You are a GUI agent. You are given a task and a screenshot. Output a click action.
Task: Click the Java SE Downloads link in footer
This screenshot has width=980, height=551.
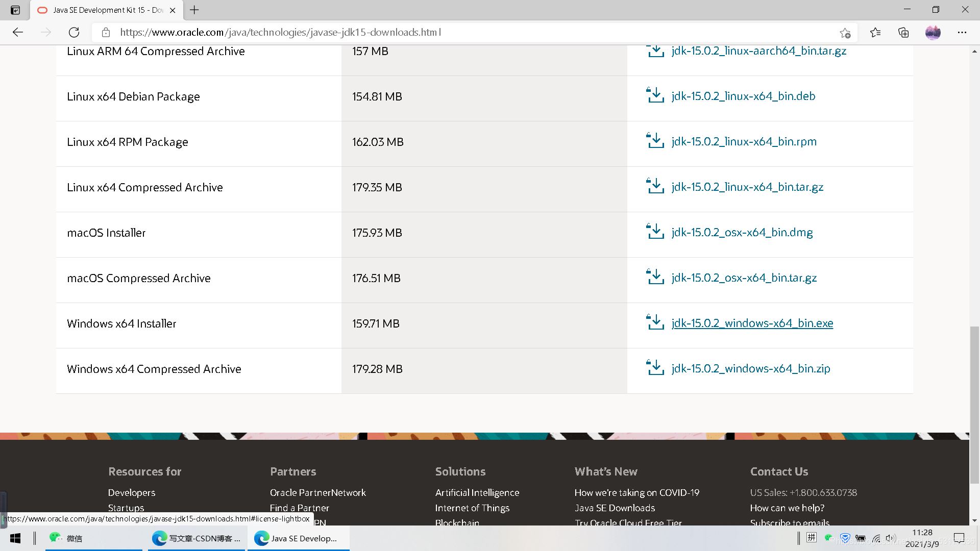point(615,507)
